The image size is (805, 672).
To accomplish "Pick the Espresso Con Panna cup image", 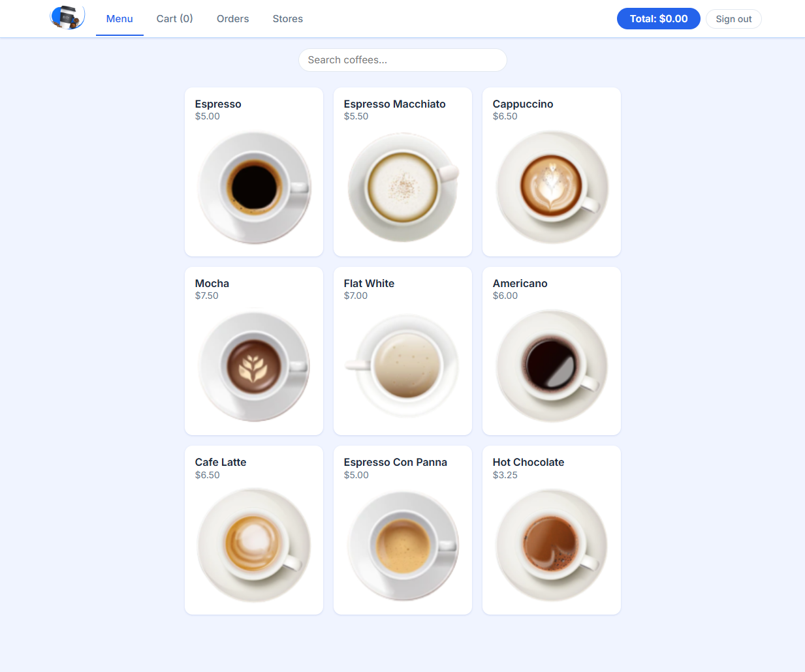I will (x=403, y=545).
